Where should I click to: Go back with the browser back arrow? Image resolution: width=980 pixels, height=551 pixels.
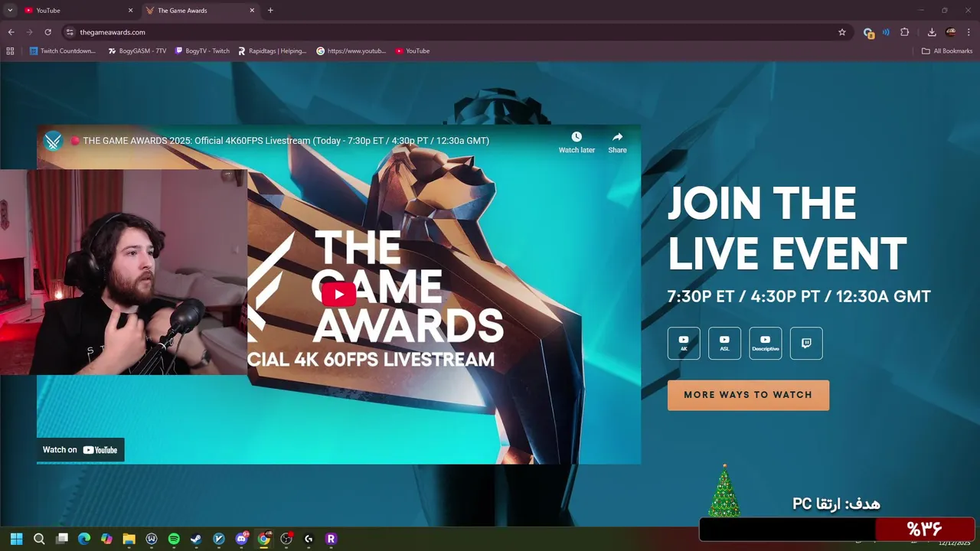point(11,32)
